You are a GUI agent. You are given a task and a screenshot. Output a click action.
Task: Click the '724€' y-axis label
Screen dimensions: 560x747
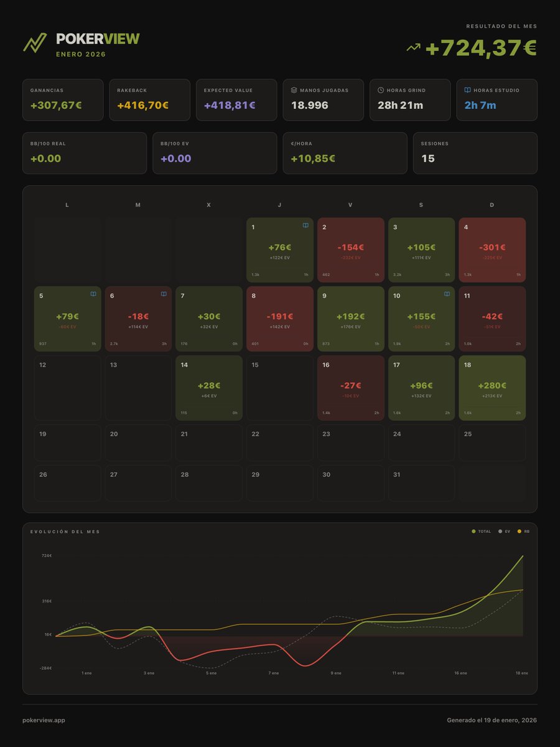47,555
